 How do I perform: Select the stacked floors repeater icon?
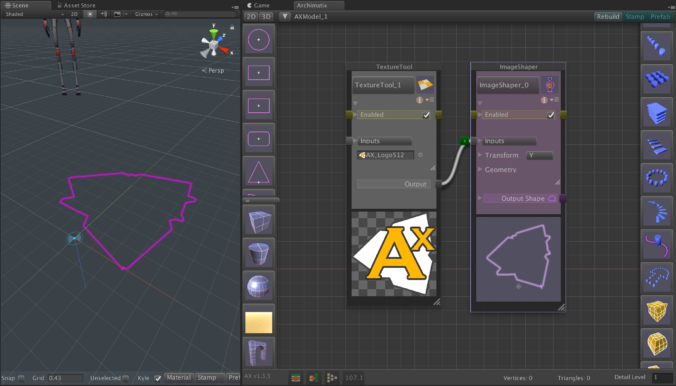(x=657, y=113)
